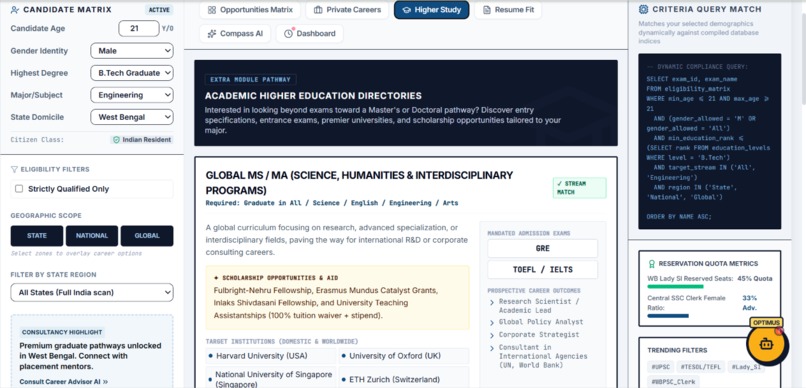Screen dimensions: 806x388
Task: Select the #WBPSC_Clerk trending filter
Action: tap(673, 382)
